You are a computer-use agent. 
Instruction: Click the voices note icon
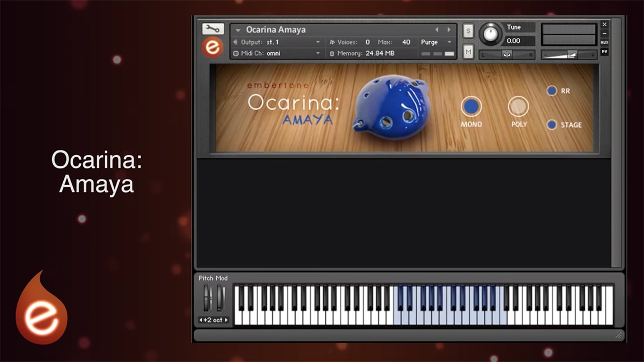tap(332, 42)
